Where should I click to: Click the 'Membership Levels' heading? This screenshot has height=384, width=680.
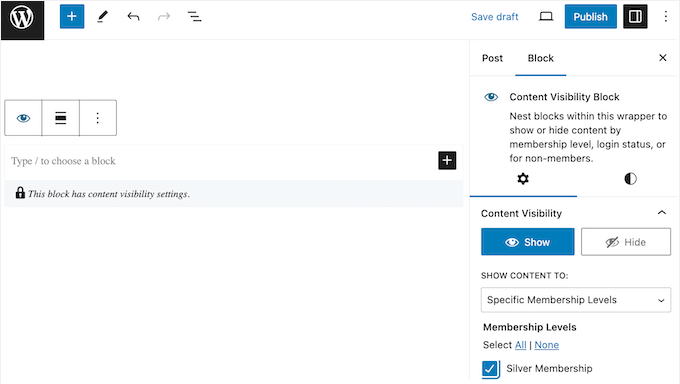click(x=530, y=327)
